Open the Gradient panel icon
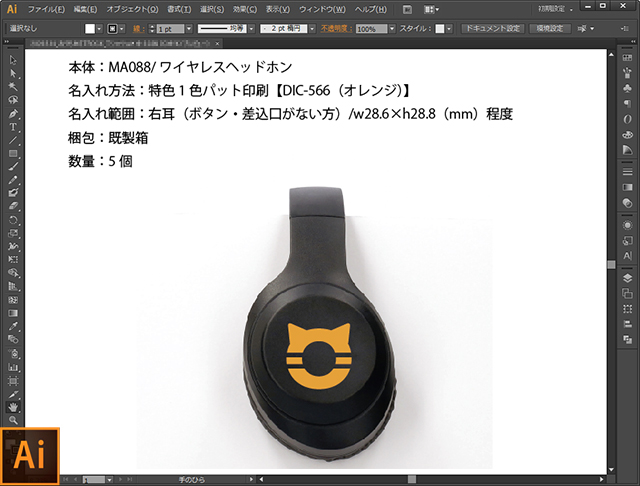The image size is (640, 486). pyautogui.click(x=627, y=187)
